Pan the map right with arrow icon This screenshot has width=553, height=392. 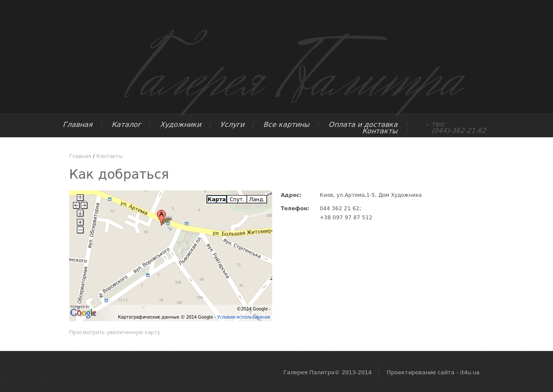[x=84, y=205]
